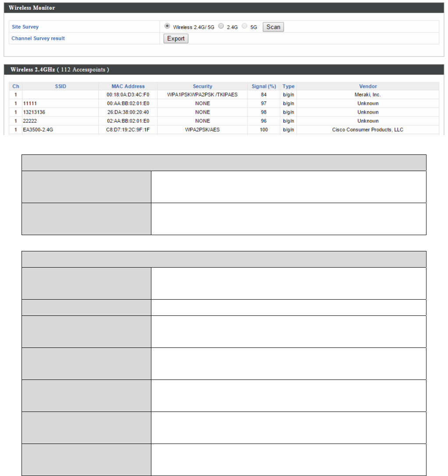Click MAC address 00:18:0A:D3:4C:F0
The image size is (448, 476).
point(128,95)
